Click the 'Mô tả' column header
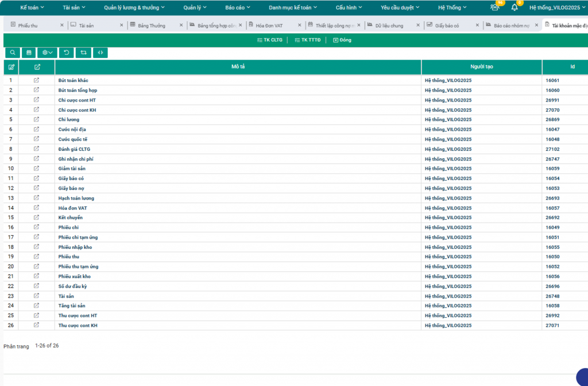The image size is (588, 386). pyautogui.click(x=238, y=67)
